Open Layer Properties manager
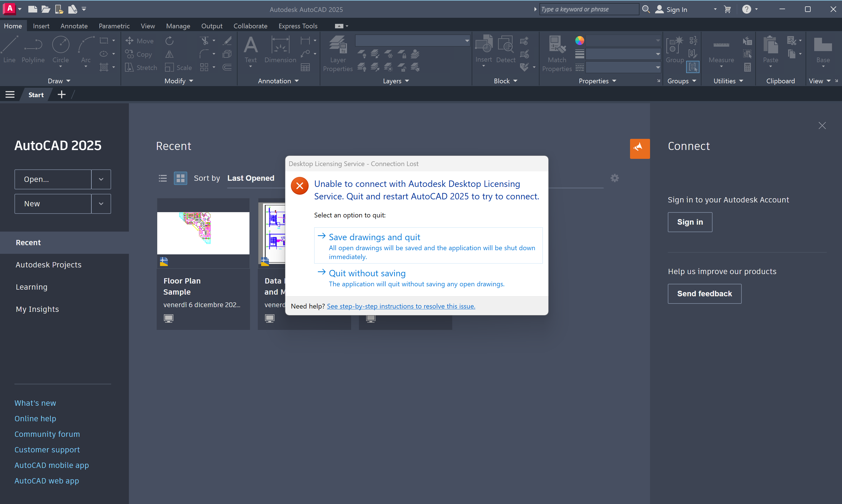The width and height of the screenshot is (842, 504). pyautogui.click(x=338, y=54)
